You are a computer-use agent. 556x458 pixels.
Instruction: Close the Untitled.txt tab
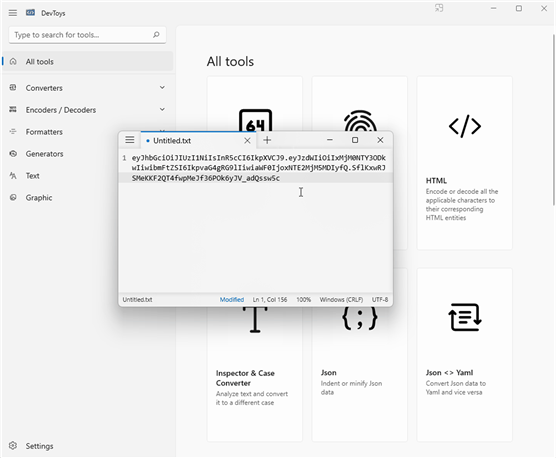click(247, 141)
